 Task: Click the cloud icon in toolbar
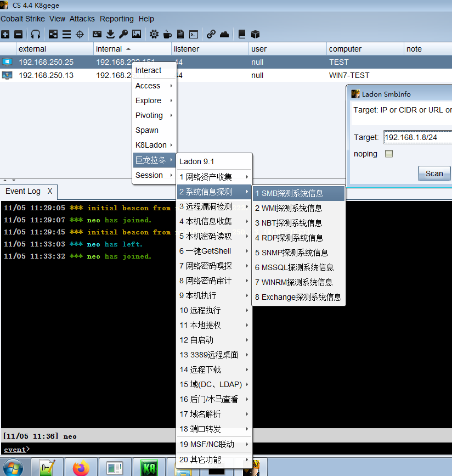[224, 34]
